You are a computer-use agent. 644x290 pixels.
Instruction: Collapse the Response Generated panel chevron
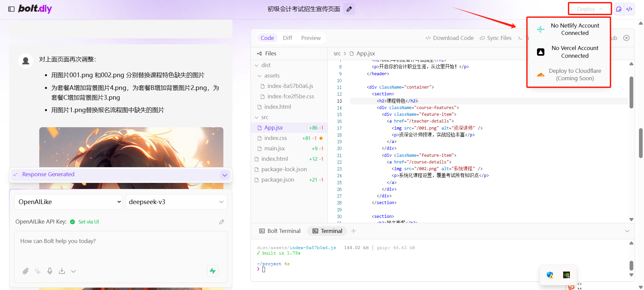click(225, 175)
